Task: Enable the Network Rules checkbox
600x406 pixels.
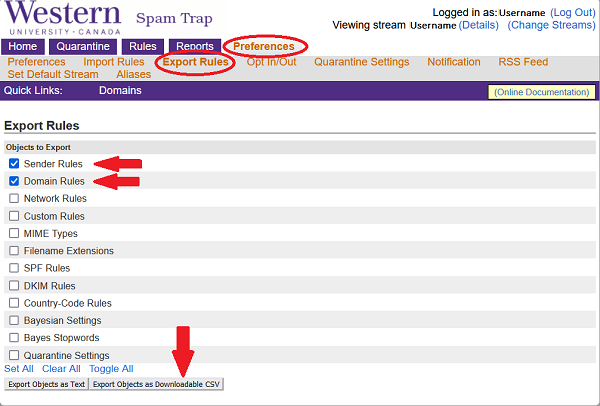Action: [x=14, y=199]
